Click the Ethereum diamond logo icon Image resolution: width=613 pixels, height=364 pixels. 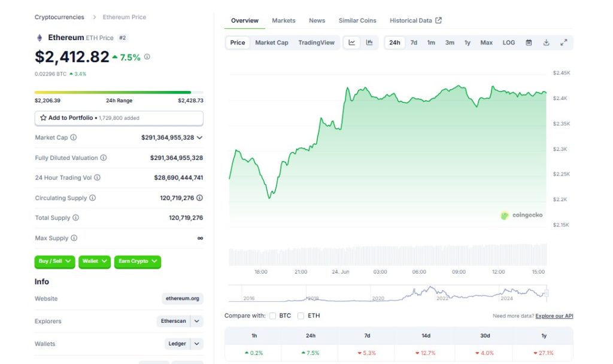pos(40,38)
